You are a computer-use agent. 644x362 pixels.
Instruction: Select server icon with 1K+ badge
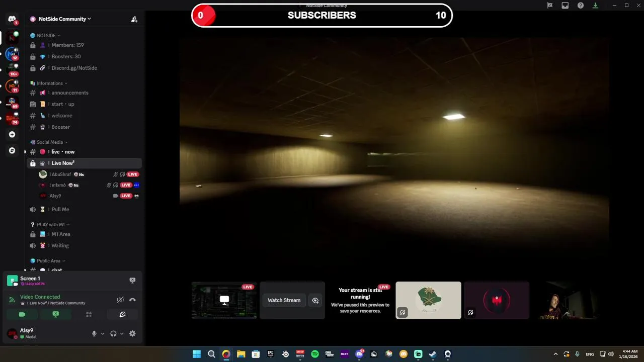tap(12, 70)
